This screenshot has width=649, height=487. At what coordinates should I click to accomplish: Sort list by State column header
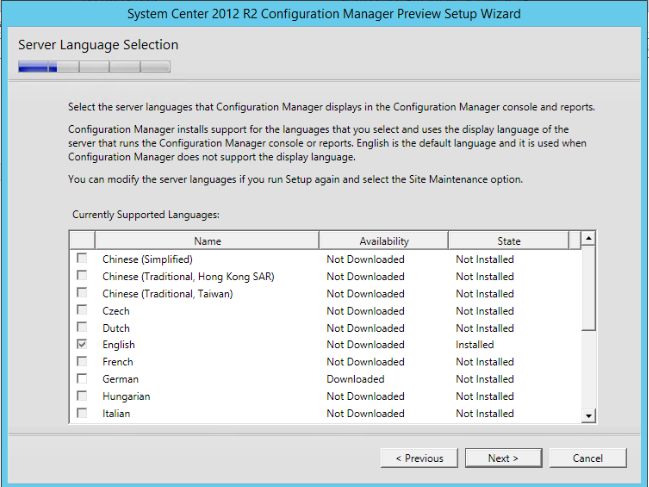coord(508,241)
